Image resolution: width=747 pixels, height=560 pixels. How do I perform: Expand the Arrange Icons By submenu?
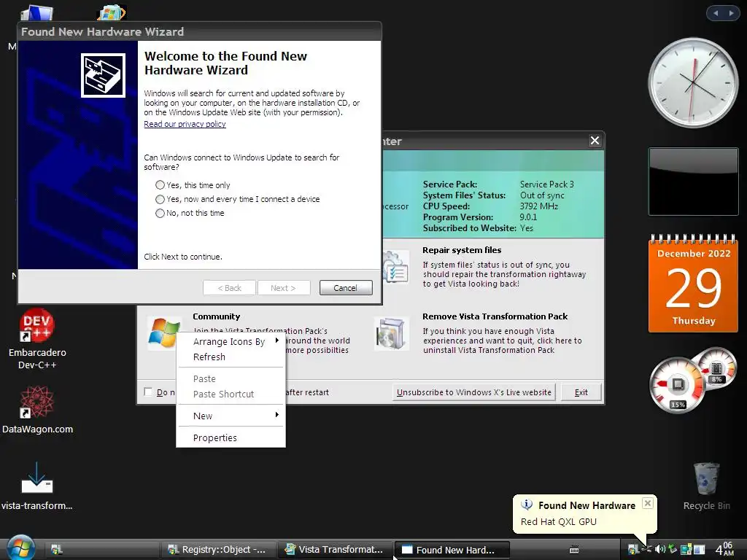[231, 341]
